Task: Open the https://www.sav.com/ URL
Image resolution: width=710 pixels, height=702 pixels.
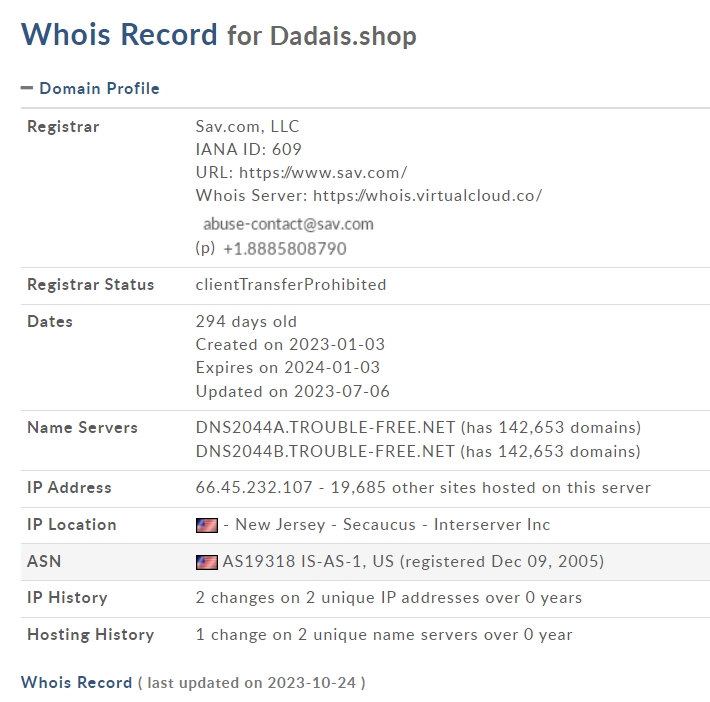Action: [x=323, y=173]
